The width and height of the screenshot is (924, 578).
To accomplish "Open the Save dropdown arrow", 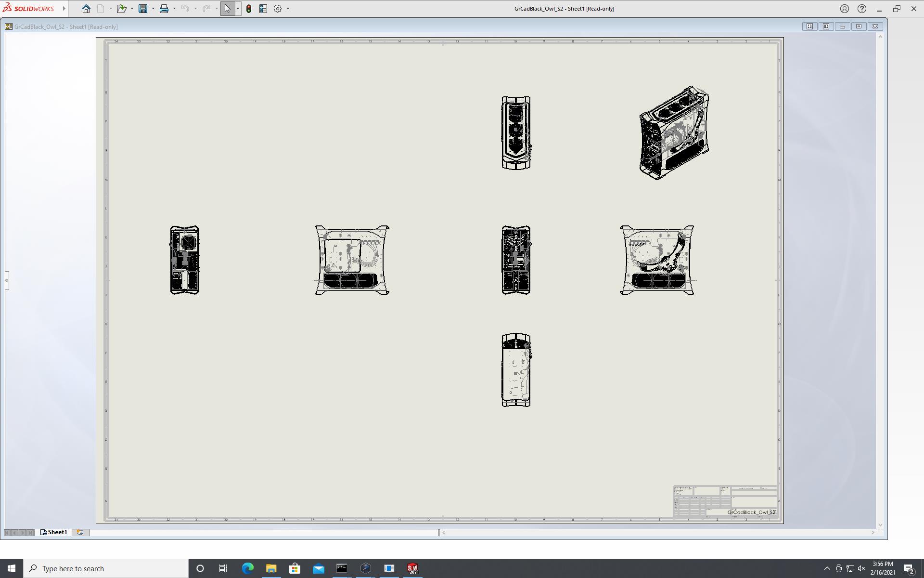I will click(x=153, y=9).
